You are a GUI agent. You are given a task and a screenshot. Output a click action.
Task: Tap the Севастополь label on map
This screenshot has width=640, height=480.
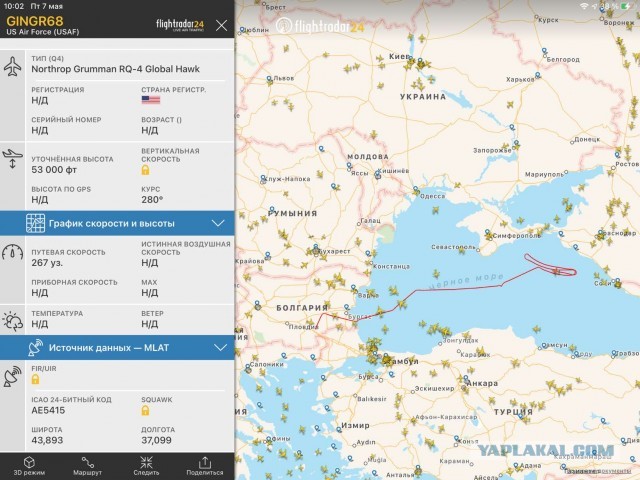(453, 247)
